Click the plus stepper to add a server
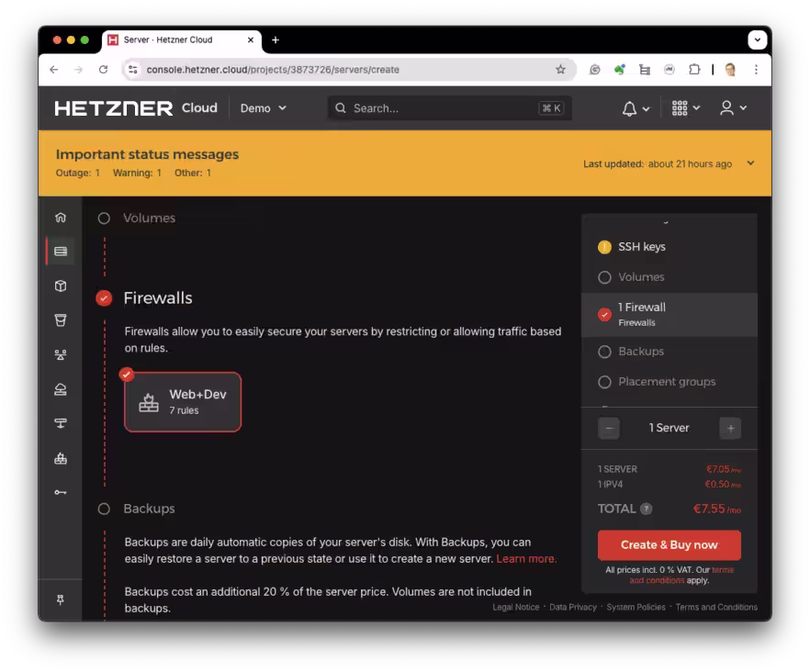This screenshot has width=810, height=672. (730, 427)
